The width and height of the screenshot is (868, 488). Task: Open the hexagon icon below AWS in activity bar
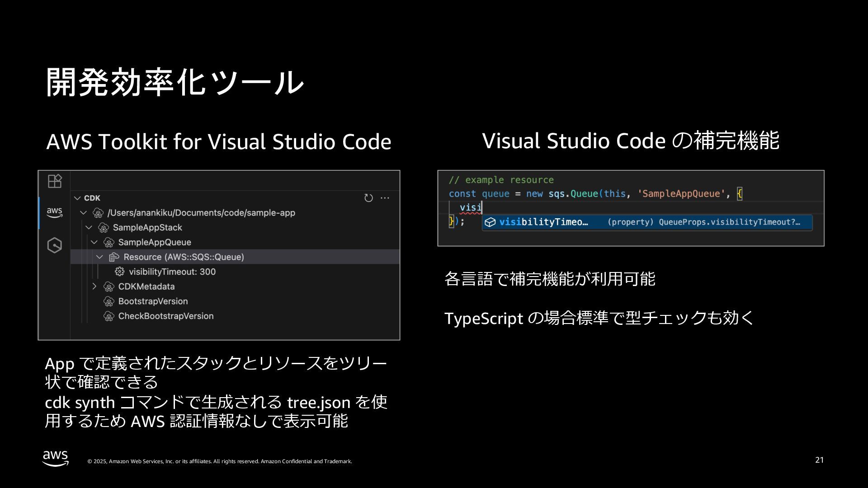(x=55, y=245)
